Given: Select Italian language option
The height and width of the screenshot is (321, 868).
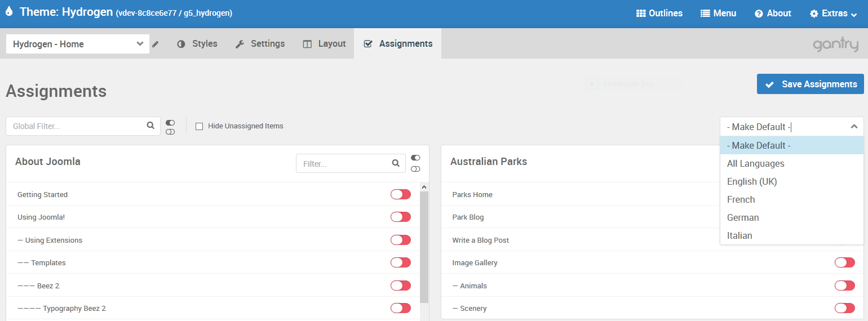Looking at the screenshot, I should (x=792, y=235).
